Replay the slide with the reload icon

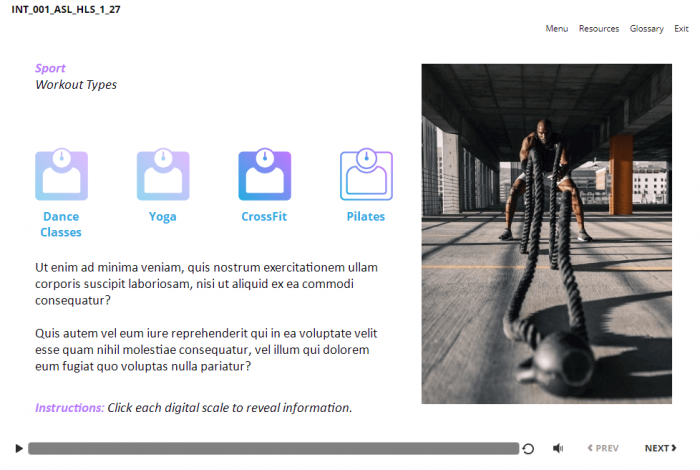(x=528, y=449)
